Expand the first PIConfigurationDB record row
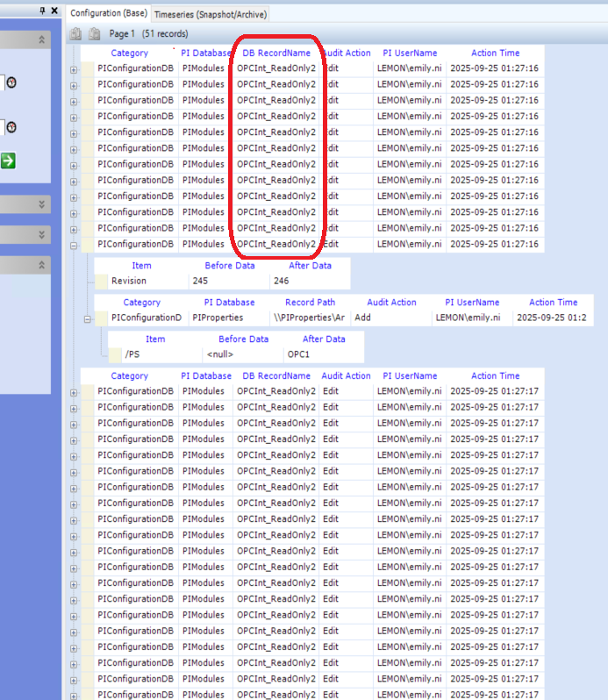Viewport: 608px width, 700px height. pyautogui.click(x=74, y=68)
